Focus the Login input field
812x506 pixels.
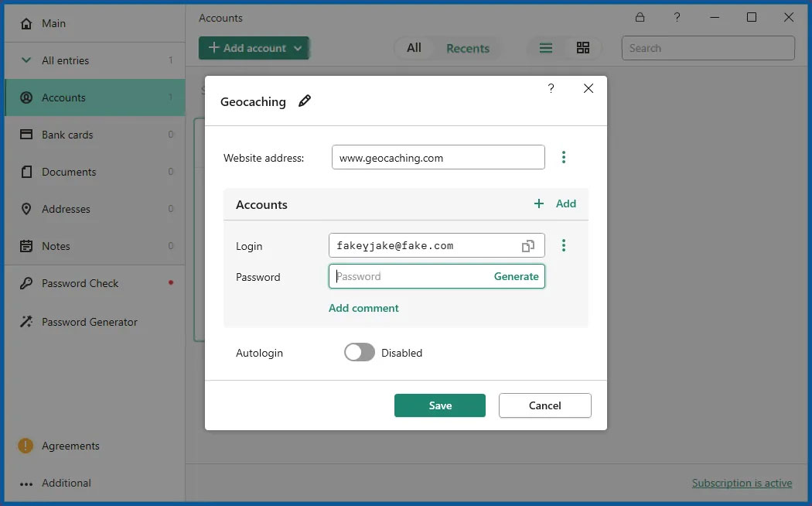(437, 245)
